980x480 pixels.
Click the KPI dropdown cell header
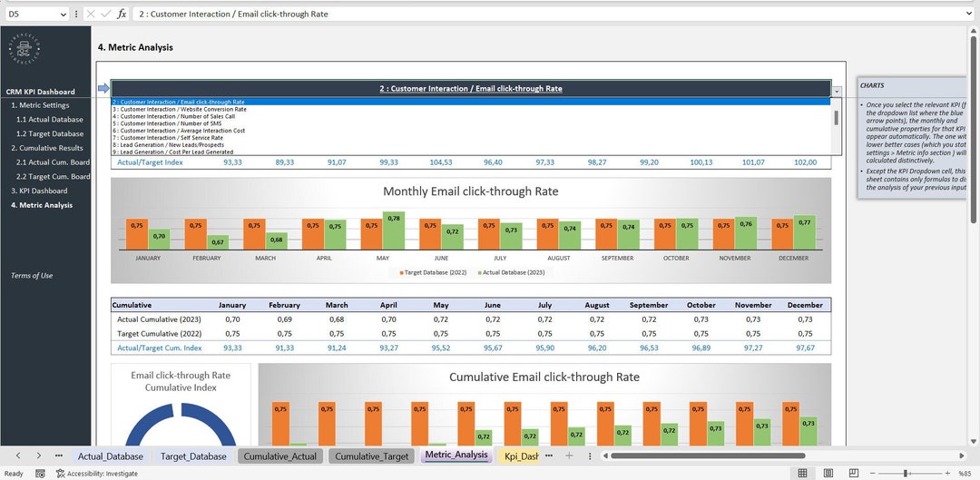point(471,89)
